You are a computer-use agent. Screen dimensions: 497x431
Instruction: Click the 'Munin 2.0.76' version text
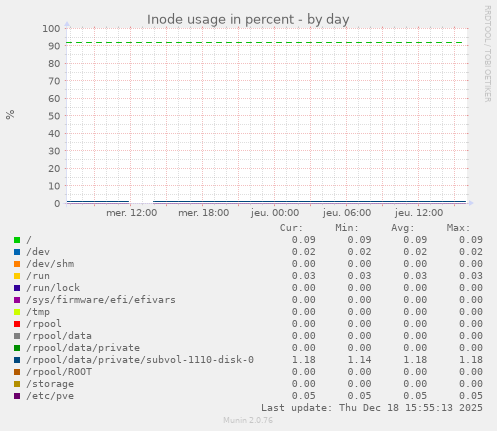248,420
